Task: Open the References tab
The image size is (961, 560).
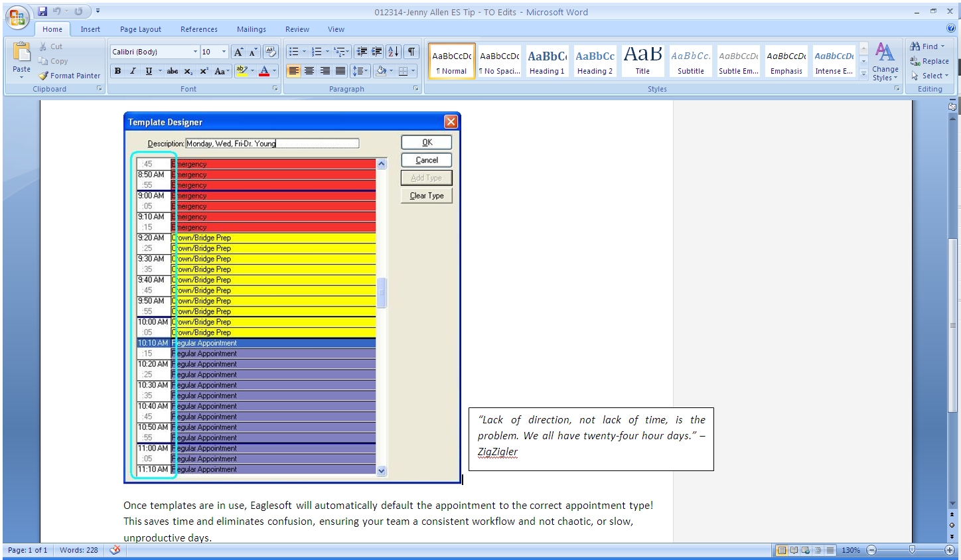Action: (199, 29)
